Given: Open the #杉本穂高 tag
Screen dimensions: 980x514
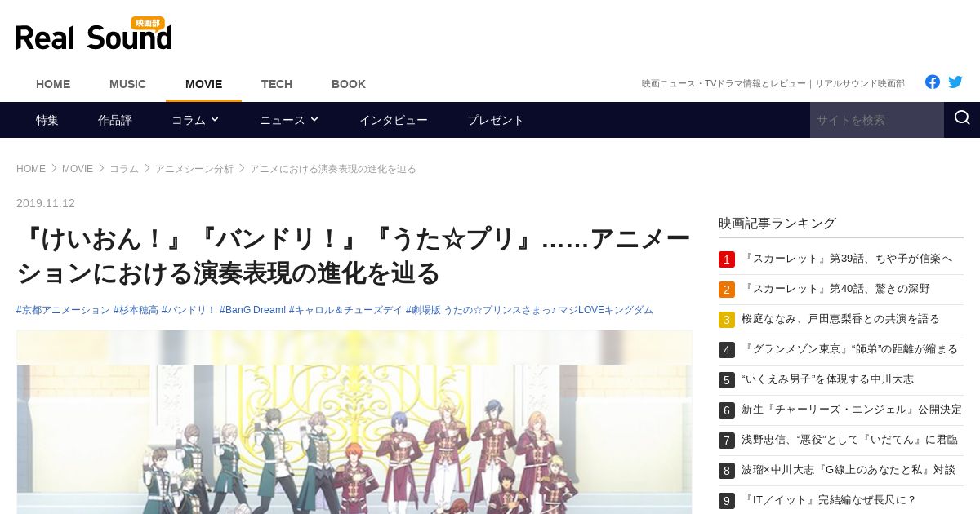Looking at the screenshot, I should point(136,310).
